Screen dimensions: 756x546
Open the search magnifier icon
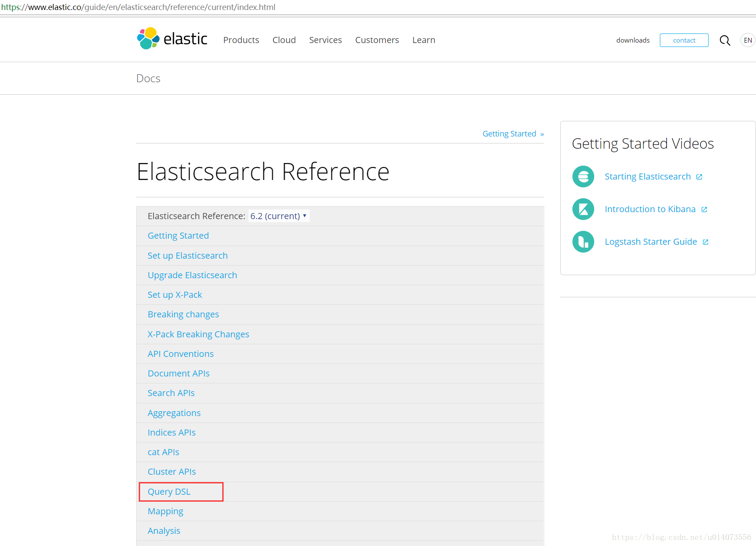click(x=725, y=40)
